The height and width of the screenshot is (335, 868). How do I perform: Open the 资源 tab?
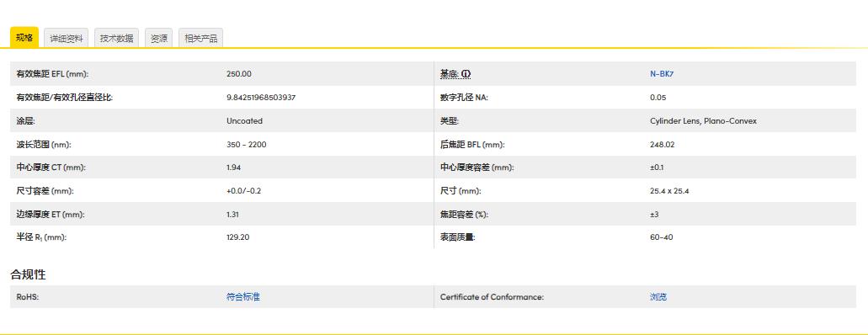tap(159, 38)
